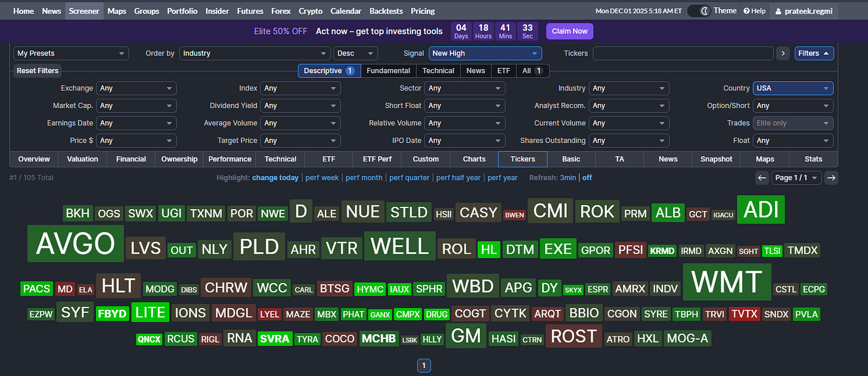
Task: Open the SVRA ticker tile
Action: point(275,339)
